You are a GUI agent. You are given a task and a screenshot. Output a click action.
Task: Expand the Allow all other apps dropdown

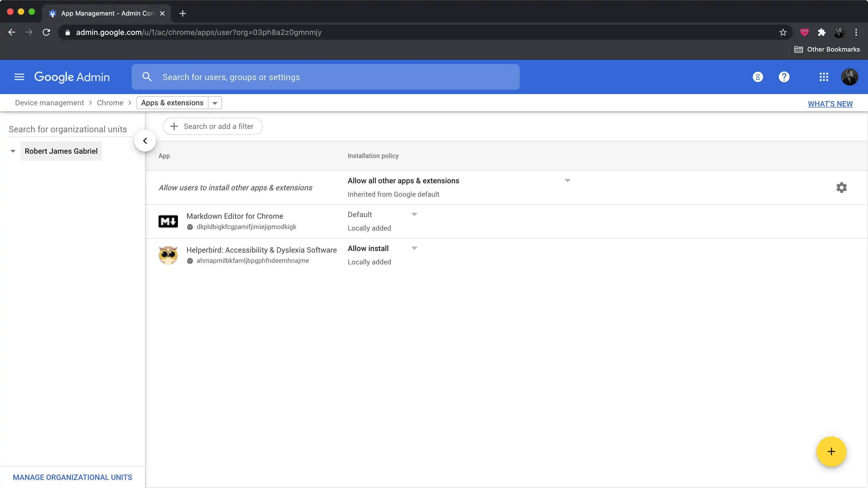[568, 181]
